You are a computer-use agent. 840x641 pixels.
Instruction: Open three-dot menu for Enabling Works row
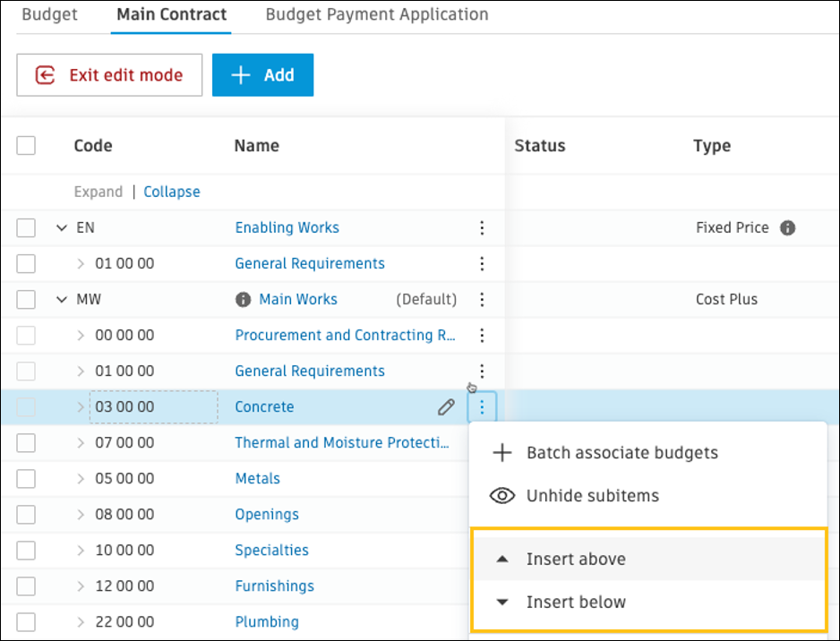click(482, 227)
